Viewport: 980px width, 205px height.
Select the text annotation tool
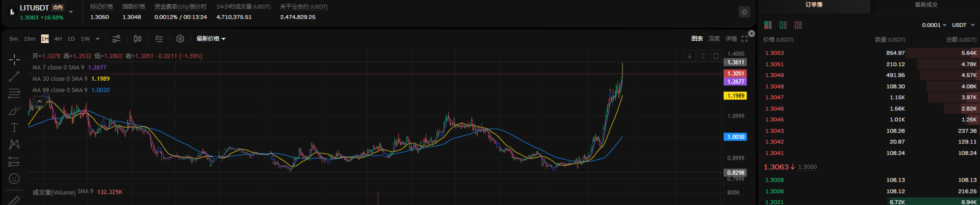(x=14, y=128)
